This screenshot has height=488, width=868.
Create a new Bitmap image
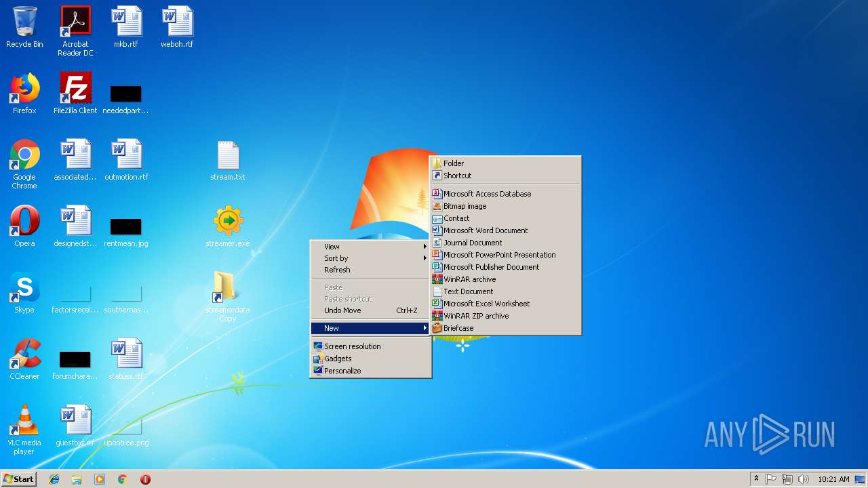pos(505,206)
